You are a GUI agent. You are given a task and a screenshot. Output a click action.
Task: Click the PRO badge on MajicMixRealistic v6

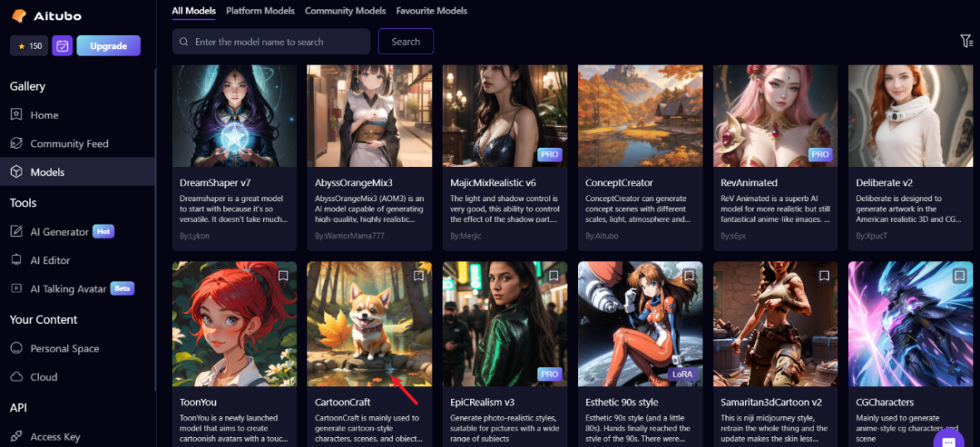(550, 154)
